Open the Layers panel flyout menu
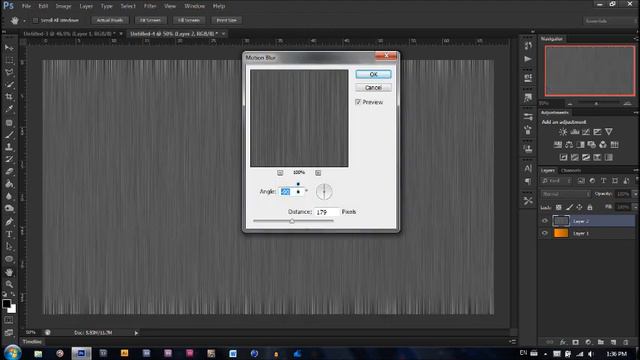The height and width of the screenshot is (360, 640). click(x=636, y=170)
